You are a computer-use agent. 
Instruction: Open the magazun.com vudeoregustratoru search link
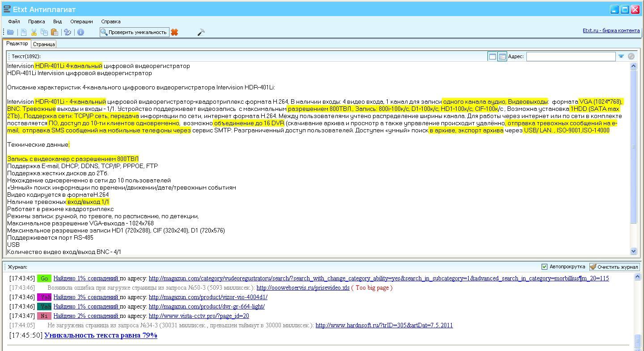[x=379, y=279]
